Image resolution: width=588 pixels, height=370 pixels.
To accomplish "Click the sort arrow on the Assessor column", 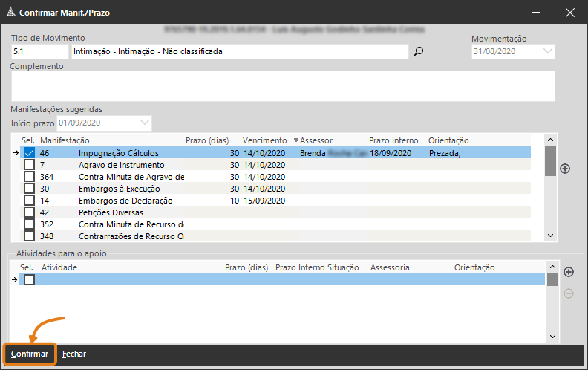I will (x=296, y=140).
